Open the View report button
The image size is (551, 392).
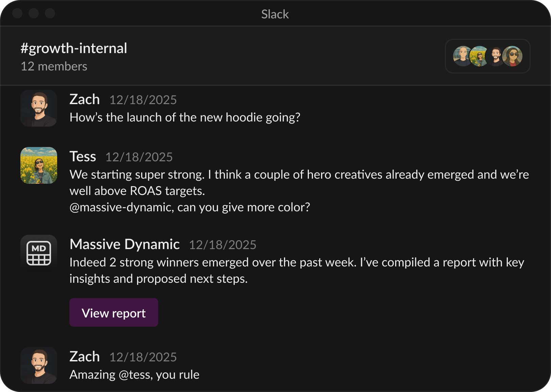click(114, 312)
